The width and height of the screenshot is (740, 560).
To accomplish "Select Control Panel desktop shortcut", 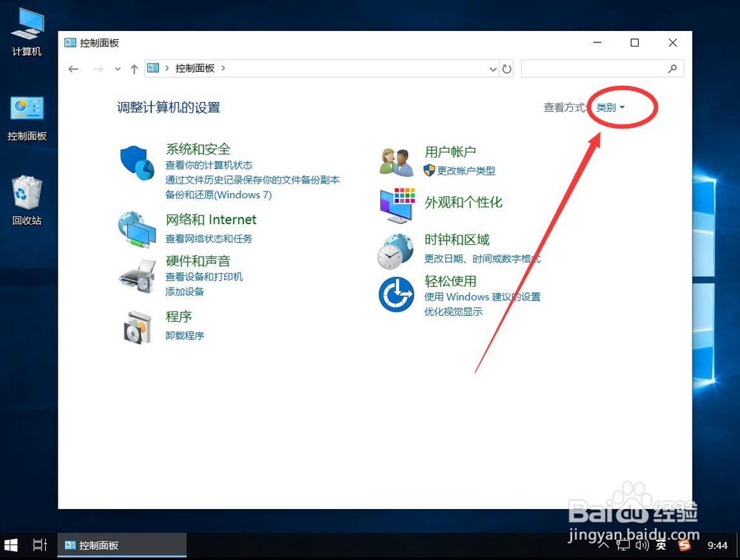I will (27, 118).
